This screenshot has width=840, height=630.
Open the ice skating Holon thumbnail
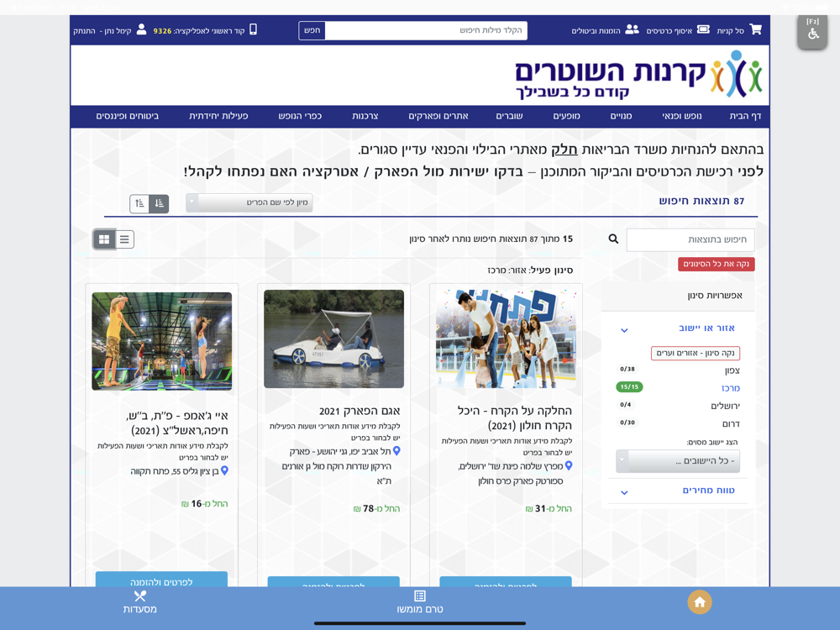point(506,339)
